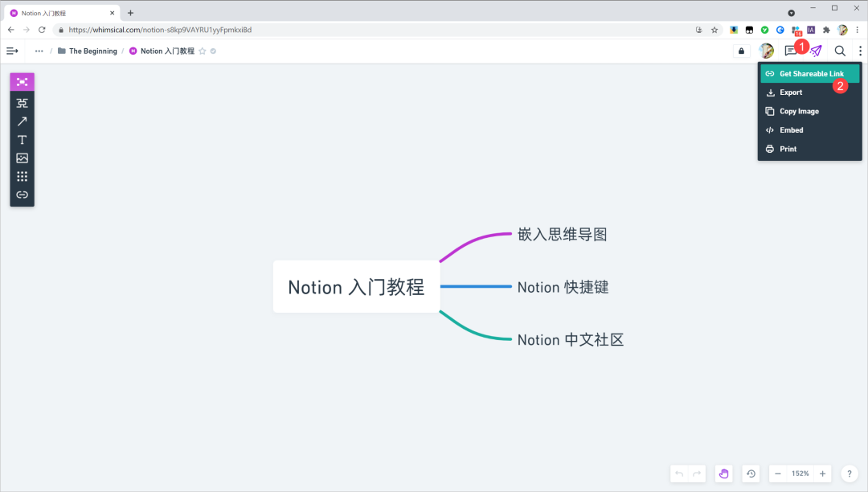868x492 pixels.
Task: Select the Notion 快捷键 branch node
Action: 563,287
